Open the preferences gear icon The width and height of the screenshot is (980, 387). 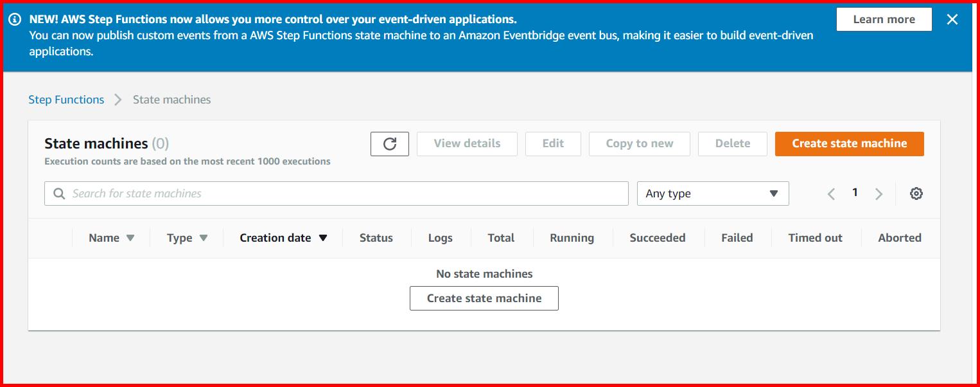(x=916, y=193)
